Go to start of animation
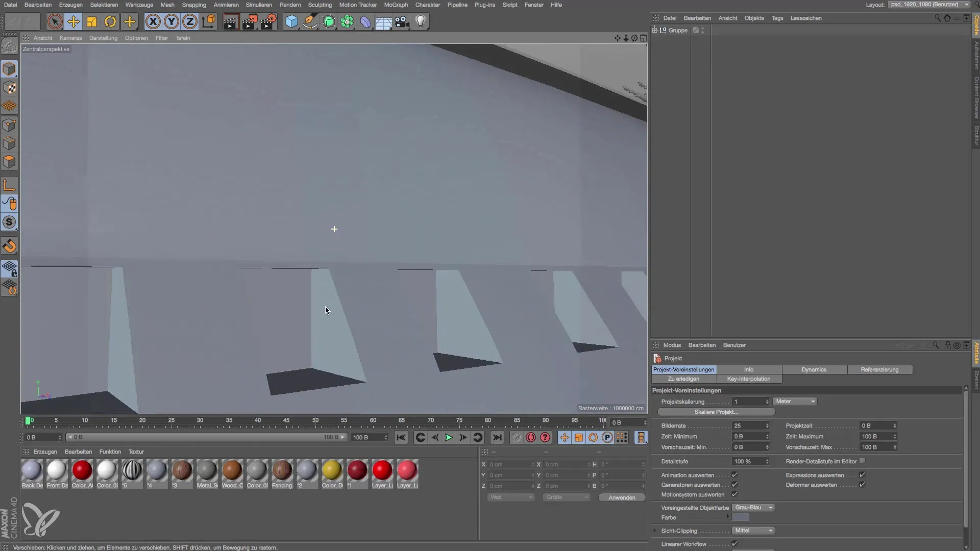The width and height of the screenshot is (980, 551). point(401,438)
